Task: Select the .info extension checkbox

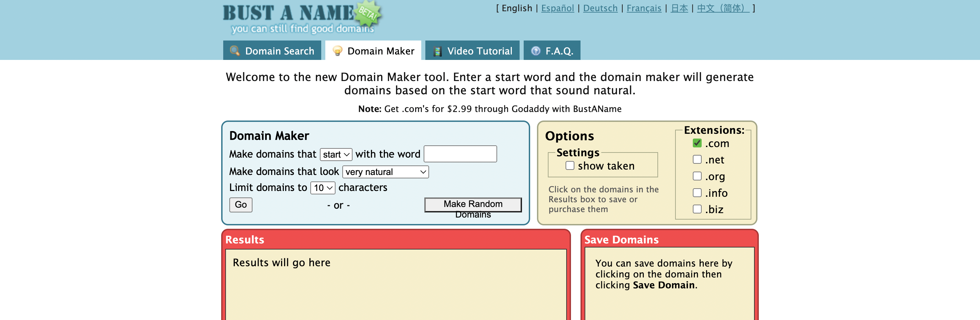Action: click(697, 193)
